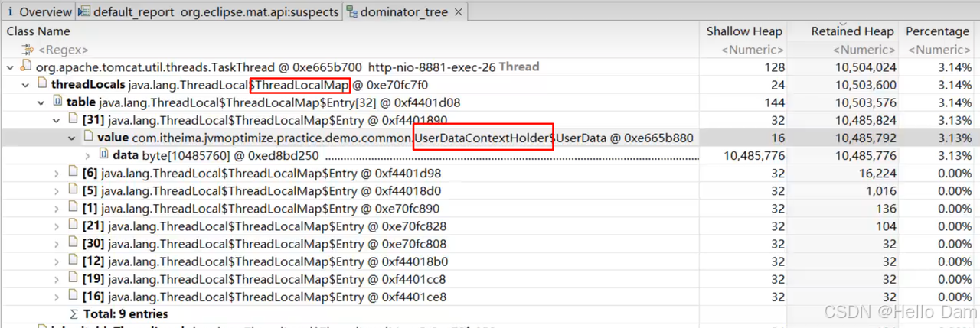This screenshot has width=980, height=328.
Task: Click the Overview tab info icon
Action: [x=11, y=12]
